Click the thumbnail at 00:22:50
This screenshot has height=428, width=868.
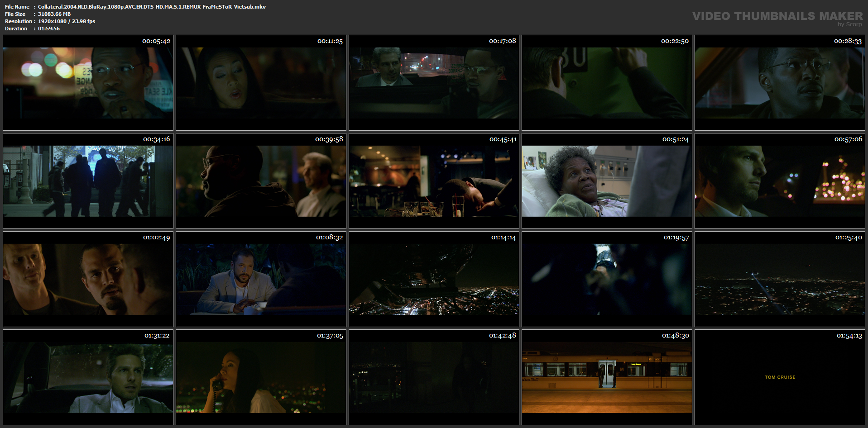point(607,83)
